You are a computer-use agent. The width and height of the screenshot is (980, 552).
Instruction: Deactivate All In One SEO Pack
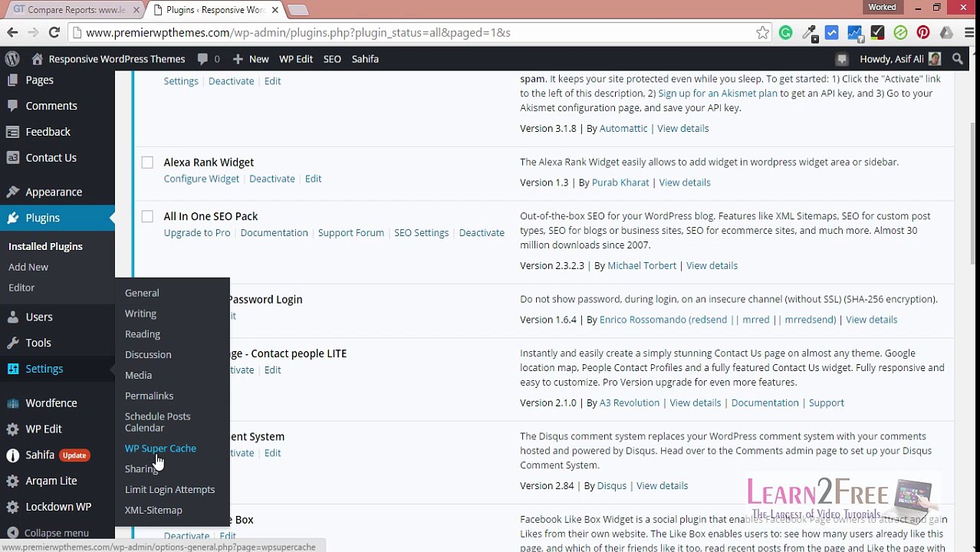(x=482, y=233)
